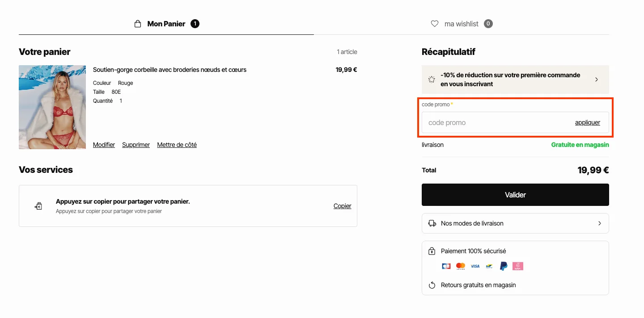This screenshot has height=318, width=644.
Task: Click the Copier link to share cart
Action: (x=342, y=206)
